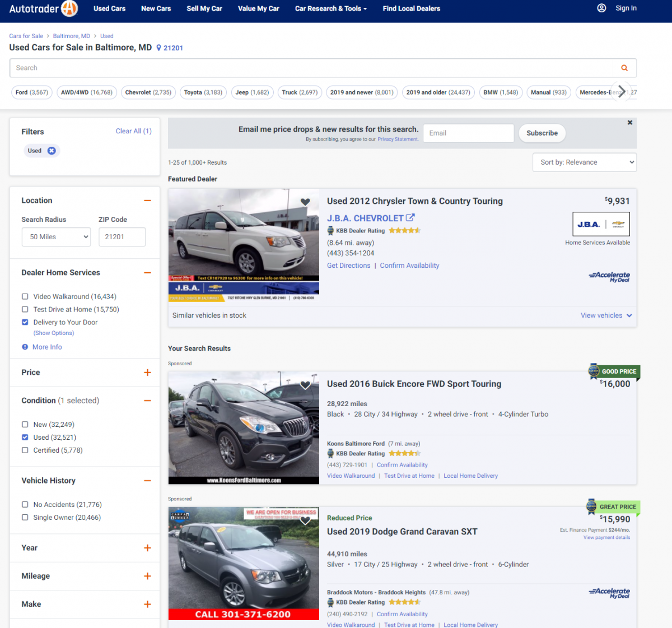Go to New Cars in navigation
672x628 pixels.
pos(156,8)
